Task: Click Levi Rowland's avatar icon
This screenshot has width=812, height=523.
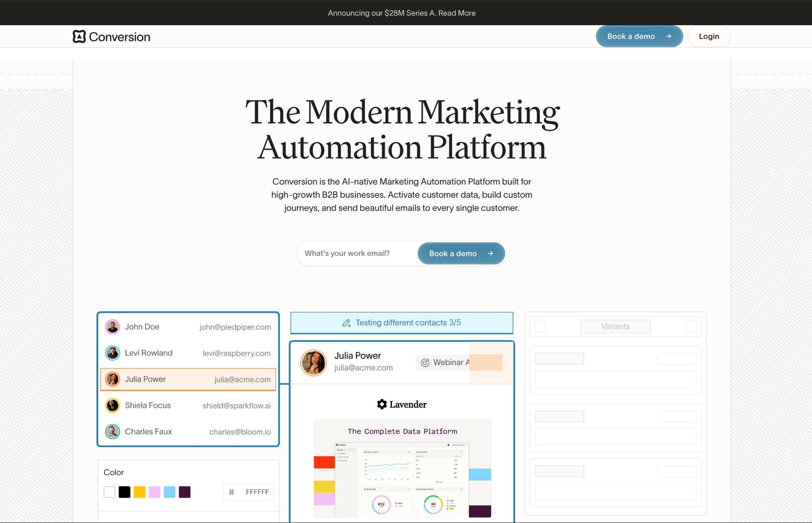Action: [x=113, y=353]
